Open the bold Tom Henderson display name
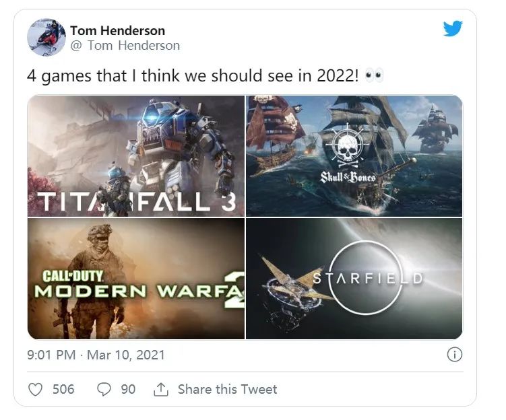The width and height of the screenshot is (506, 420). (117, 30)
